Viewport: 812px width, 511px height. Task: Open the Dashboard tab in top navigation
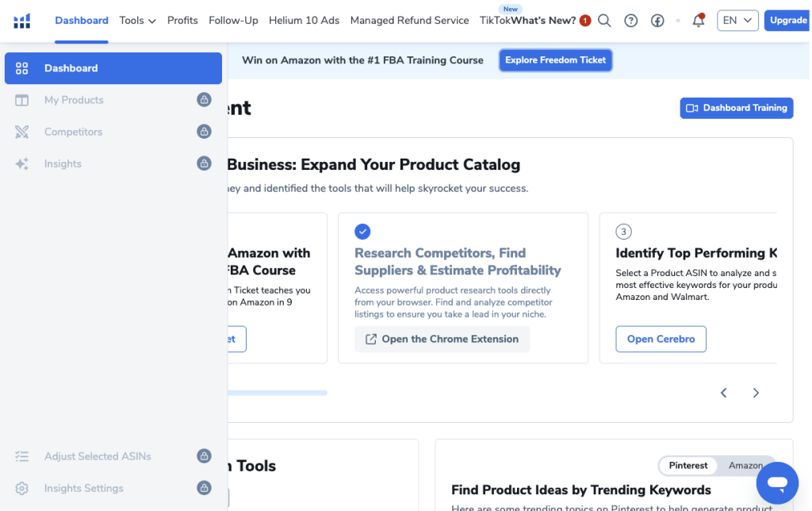click(82, 21)
